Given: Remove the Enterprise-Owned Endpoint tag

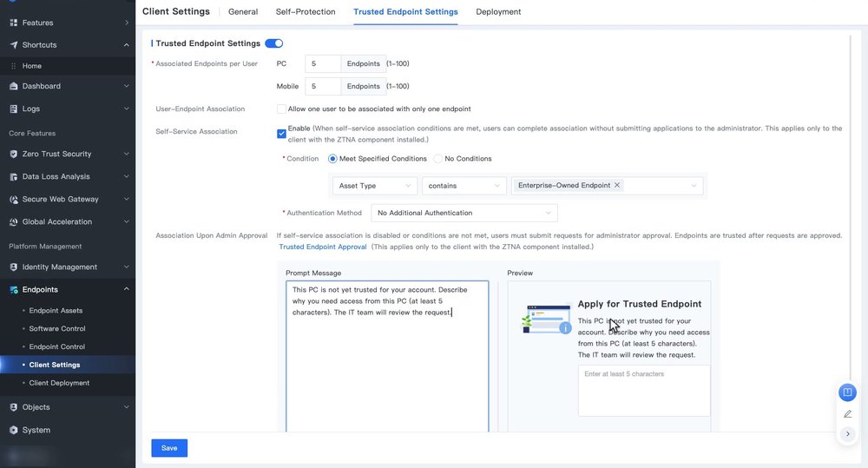Looking at the screenshot, I should (x=616, y=186).
